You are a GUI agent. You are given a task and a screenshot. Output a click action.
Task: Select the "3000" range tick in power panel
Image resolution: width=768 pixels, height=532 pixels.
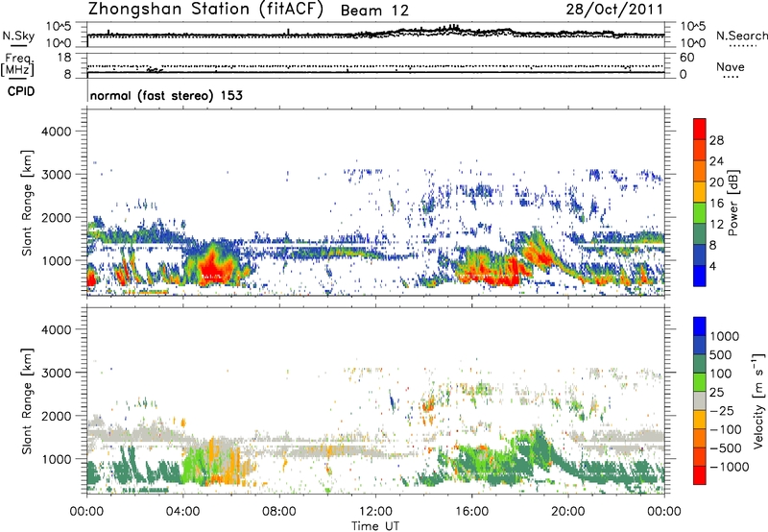[x=56, y=175]
